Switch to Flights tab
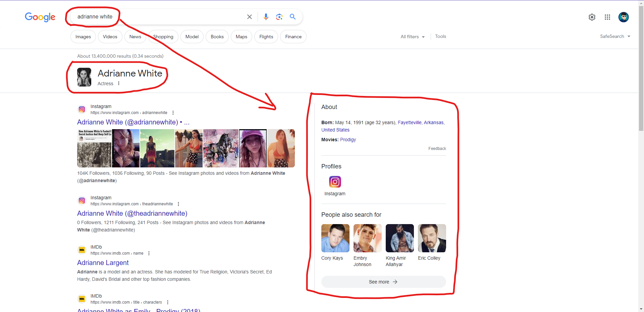 (x=266, y=37)
